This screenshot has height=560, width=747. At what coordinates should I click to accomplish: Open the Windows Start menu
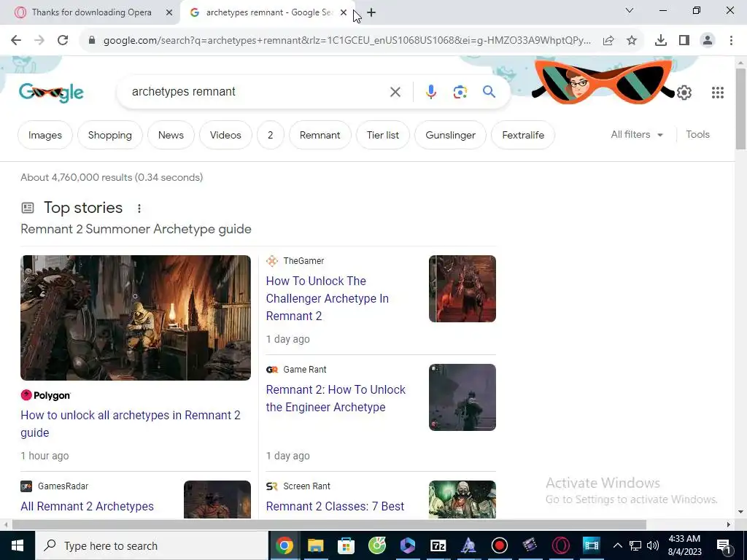(x=18, y=545)
